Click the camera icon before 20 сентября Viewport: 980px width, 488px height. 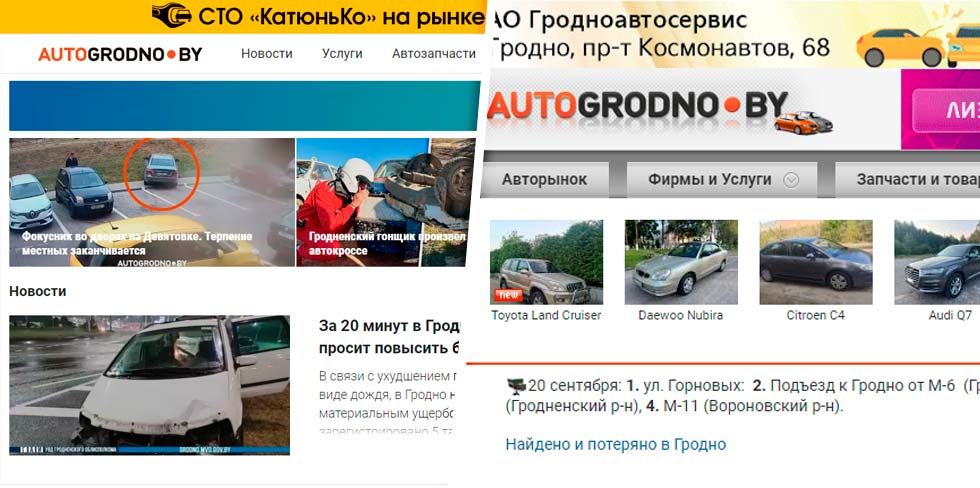(516, 386)
